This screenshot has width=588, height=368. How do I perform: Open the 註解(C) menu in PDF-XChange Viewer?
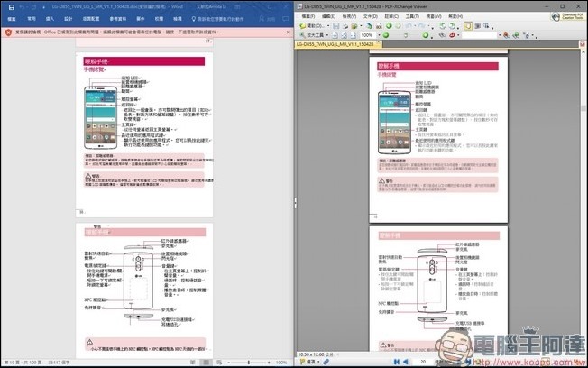click(391, 16)
